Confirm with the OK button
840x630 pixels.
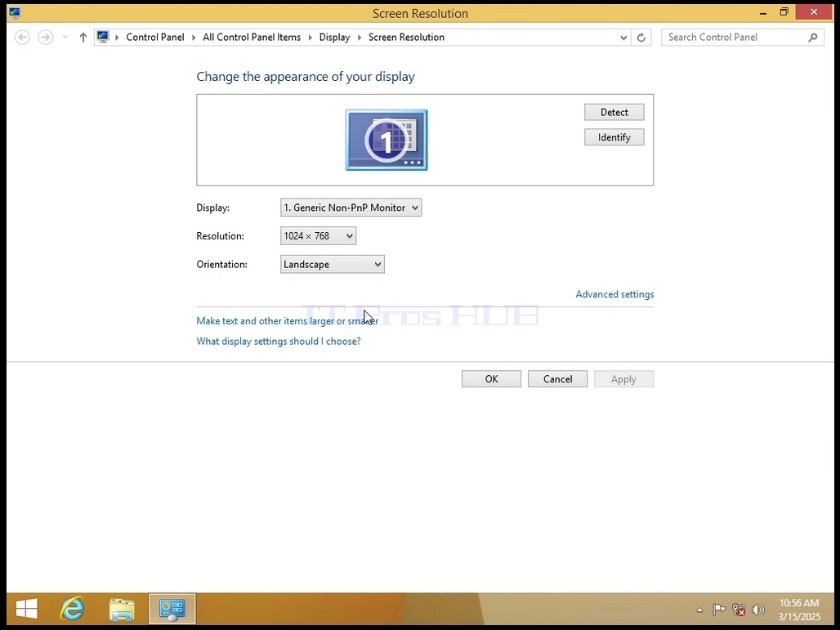tap(491, 379)
